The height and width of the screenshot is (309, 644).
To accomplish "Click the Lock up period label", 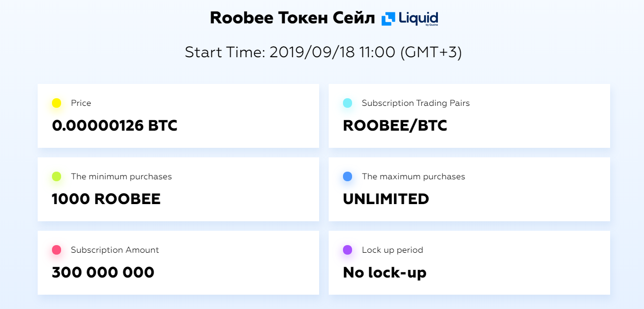I will [393, 250].
